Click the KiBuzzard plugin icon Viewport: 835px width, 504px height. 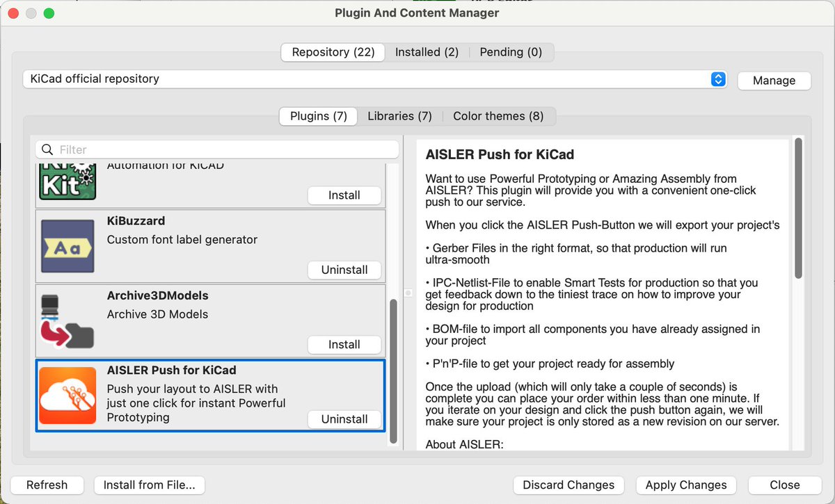point(67,246)
